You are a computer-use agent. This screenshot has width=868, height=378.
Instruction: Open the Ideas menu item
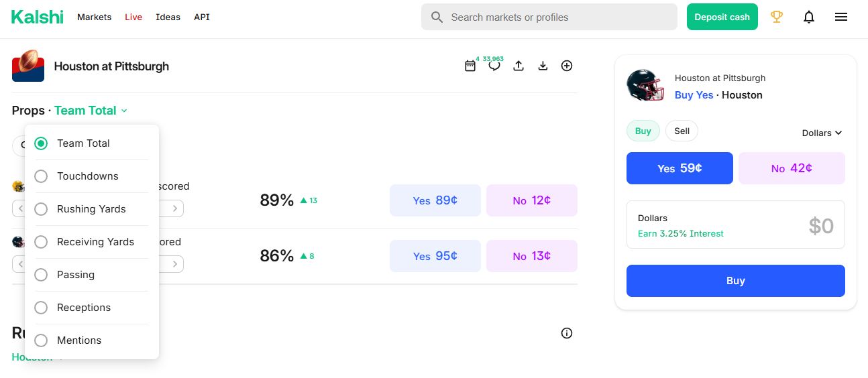point(168,17)
